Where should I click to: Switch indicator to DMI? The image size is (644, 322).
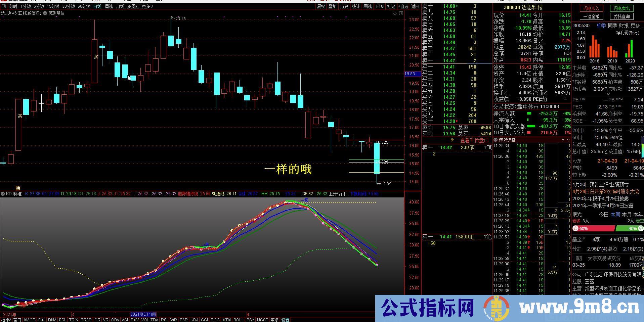click(42, 320)
